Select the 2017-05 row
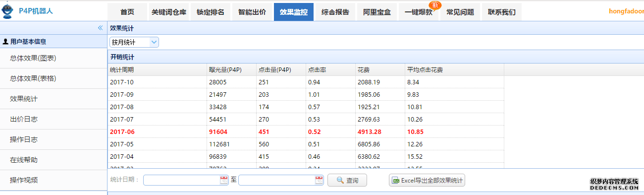Screen dimensions: 644x195 pyautogui.click(x=306, y=144)
